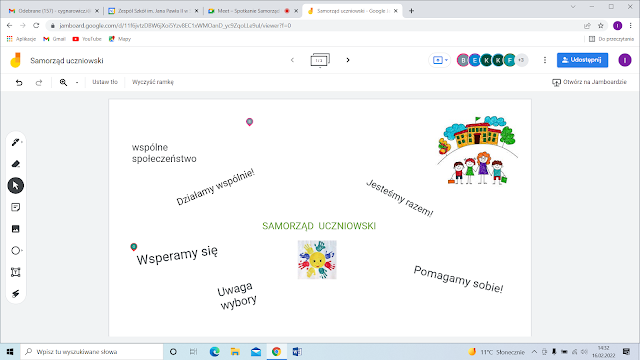Click the taskbar search field
Image resolution: width=640 pixels, height=360 pixels.
pyautogui.click(x=91, y=351)
